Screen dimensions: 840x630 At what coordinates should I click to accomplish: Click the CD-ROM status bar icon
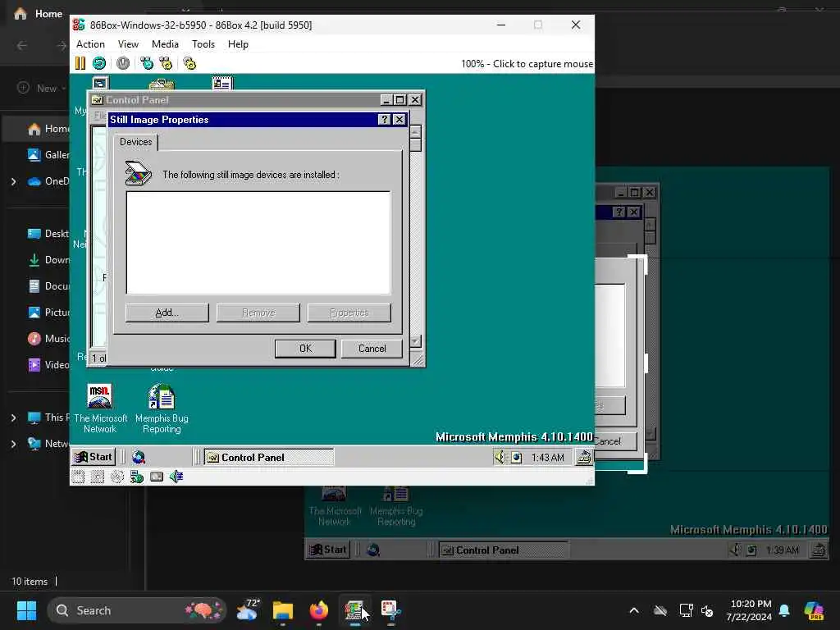click(116, 477)
